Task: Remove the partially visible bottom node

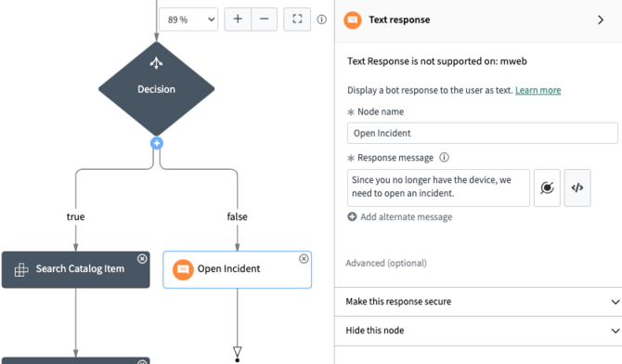Action: pyautogui.click(x=142, y=361)
